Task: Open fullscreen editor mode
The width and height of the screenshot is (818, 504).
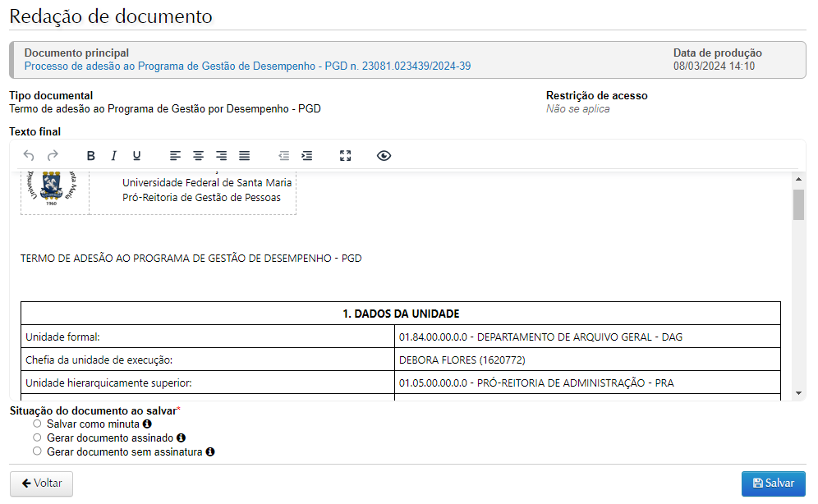Action: [345, 155]
